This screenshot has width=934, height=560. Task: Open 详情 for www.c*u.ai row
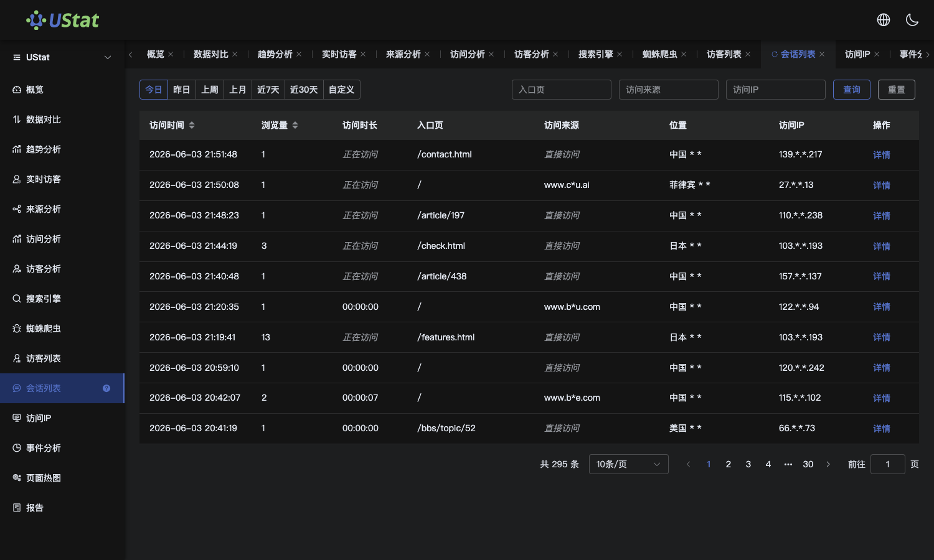(x=882, y=185)
